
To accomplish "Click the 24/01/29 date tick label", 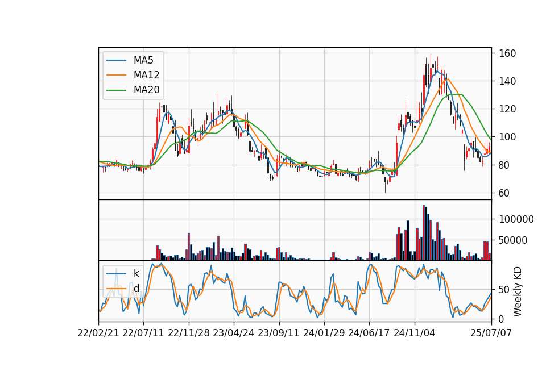I will pyautogui.click(x=324, y=333).
